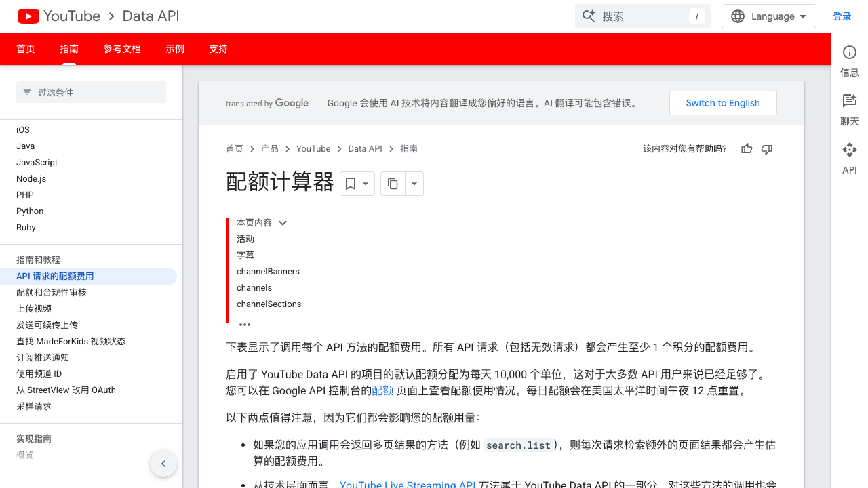This screenshot has width=868, height=488.
Task: Open Ruby in the sidebar
Action: pyautogui.click(x=26, y=228)
